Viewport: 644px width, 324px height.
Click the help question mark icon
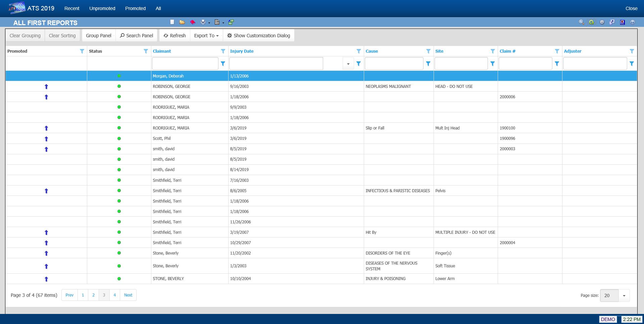[x=633, y=22]
